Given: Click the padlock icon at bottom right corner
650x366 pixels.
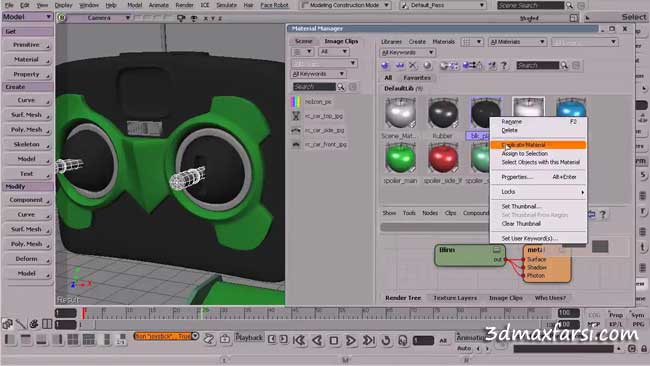Looking at the screenshot, I should pyautogui.click(x=644, y=348).
